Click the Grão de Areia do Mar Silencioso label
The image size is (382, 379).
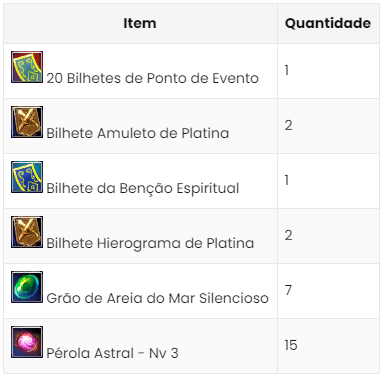tap(157, 298)
